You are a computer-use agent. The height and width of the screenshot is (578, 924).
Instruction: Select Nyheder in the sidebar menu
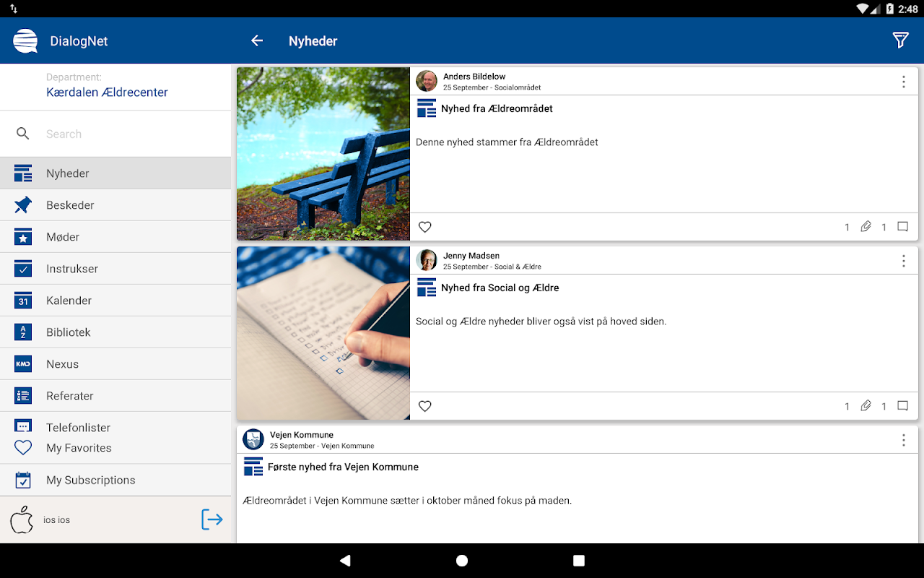pos(115,173)
